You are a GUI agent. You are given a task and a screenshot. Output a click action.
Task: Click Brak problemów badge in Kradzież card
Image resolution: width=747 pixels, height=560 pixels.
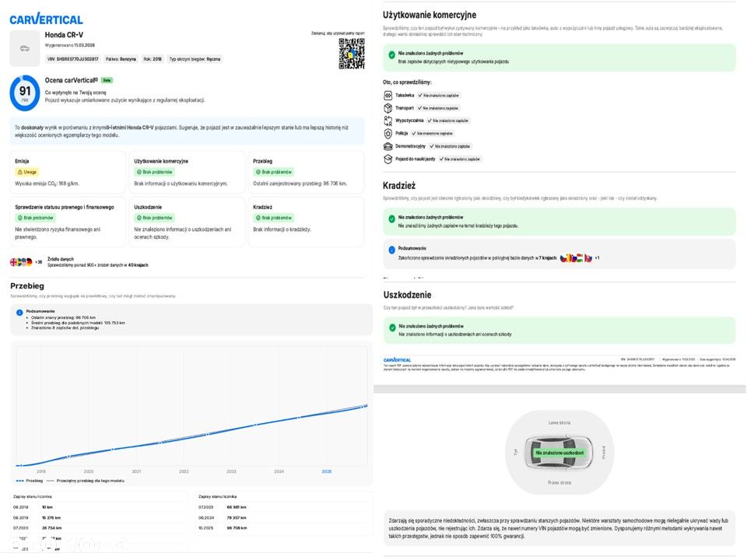click(x=274, y=218)
